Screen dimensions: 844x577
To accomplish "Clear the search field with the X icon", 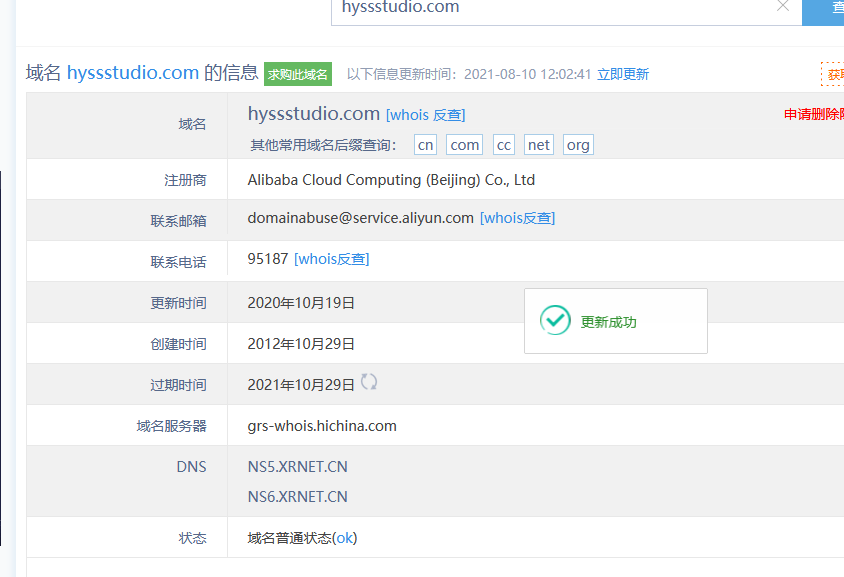I will pos(783,6).
